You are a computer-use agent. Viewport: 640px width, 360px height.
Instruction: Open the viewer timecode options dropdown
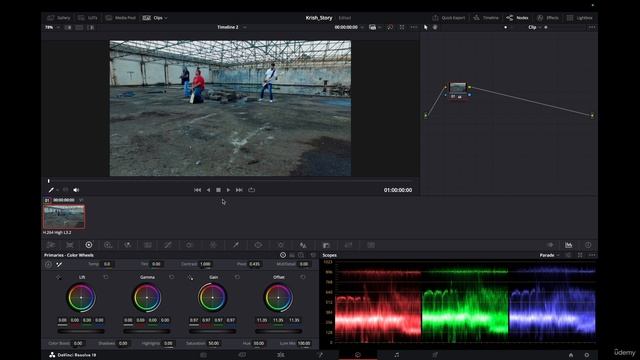[362, 27]
